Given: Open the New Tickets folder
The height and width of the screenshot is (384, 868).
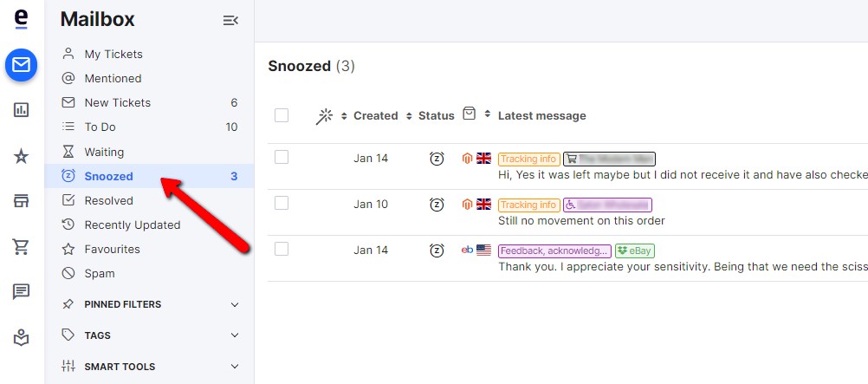Looking at the screenshot, I should point(150,102).
